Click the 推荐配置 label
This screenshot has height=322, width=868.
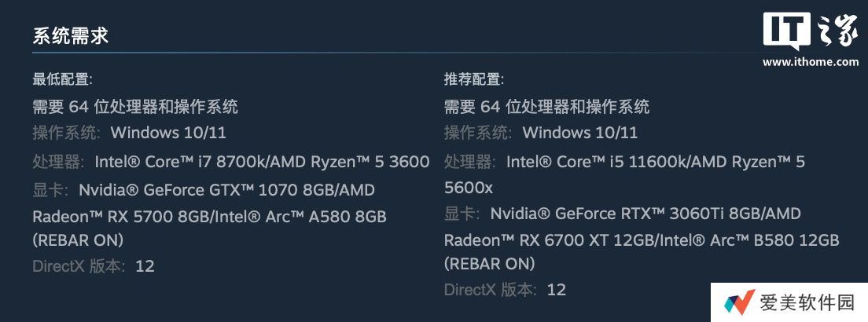point(474,79)
